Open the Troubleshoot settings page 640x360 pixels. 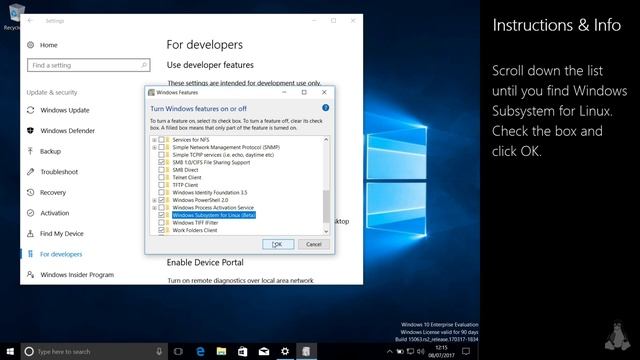point(59,172)
